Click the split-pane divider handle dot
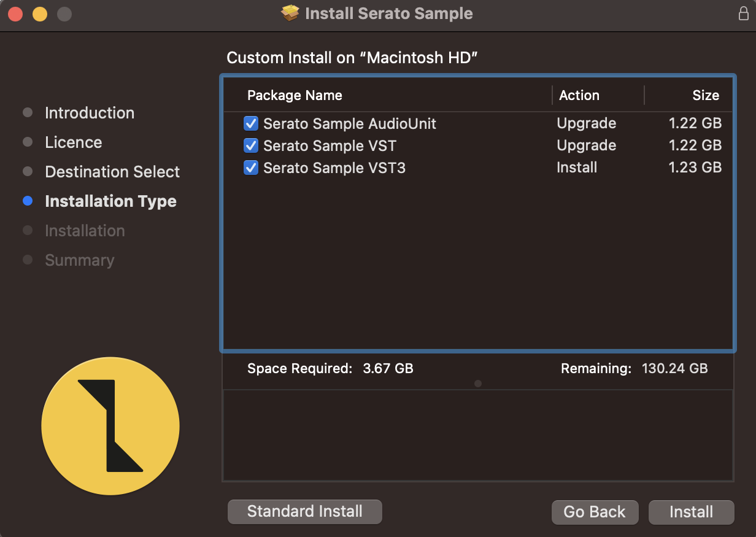This screenshot has width=756, height=537. (478, 384)
